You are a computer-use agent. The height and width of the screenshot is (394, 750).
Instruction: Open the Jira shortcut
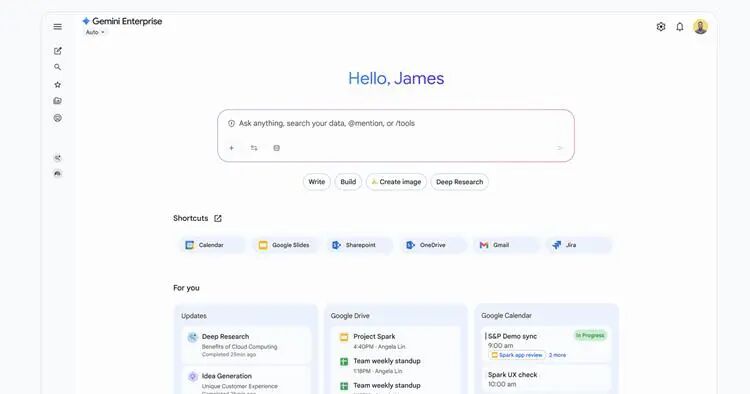pyautogui.click(x=579, y=245)
